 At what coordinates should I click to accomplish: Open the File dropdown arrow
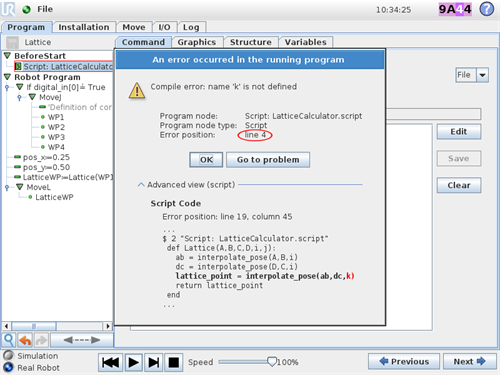482,75
